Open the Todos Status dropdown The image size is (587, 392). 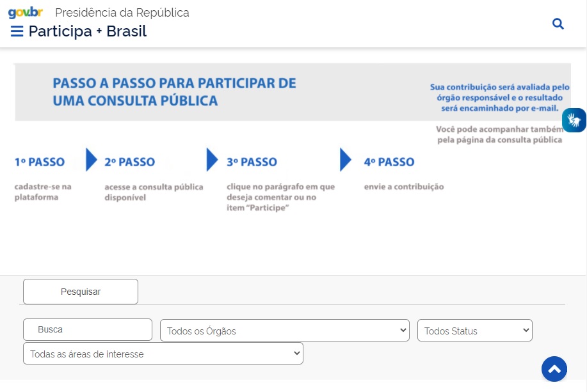(x=474, y=331)
